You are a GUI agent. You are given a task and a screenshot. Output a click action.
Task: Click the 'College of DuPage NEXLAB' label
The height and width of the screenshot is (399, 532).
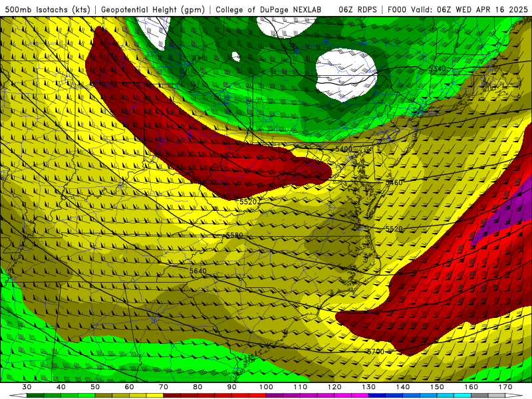click(269, 9)
